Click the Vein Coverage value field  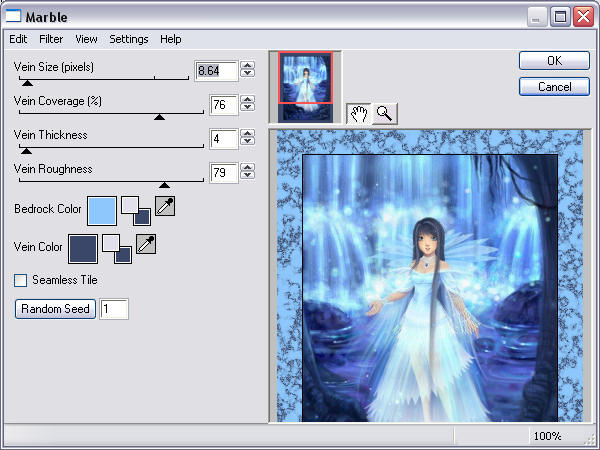[224, 105]
